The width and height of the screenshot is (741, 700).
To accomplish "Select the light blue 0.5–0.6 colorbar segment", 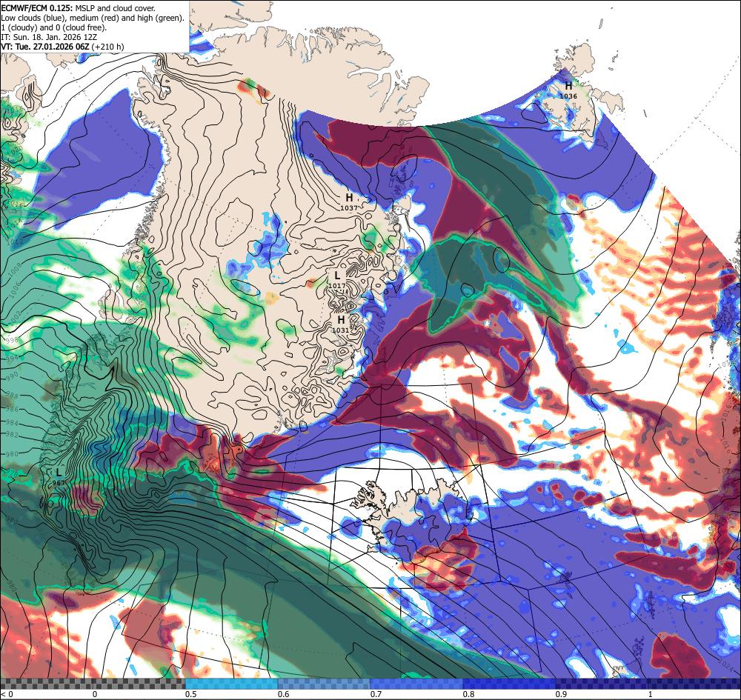I will pyautogui.click(x=231, y=684).
